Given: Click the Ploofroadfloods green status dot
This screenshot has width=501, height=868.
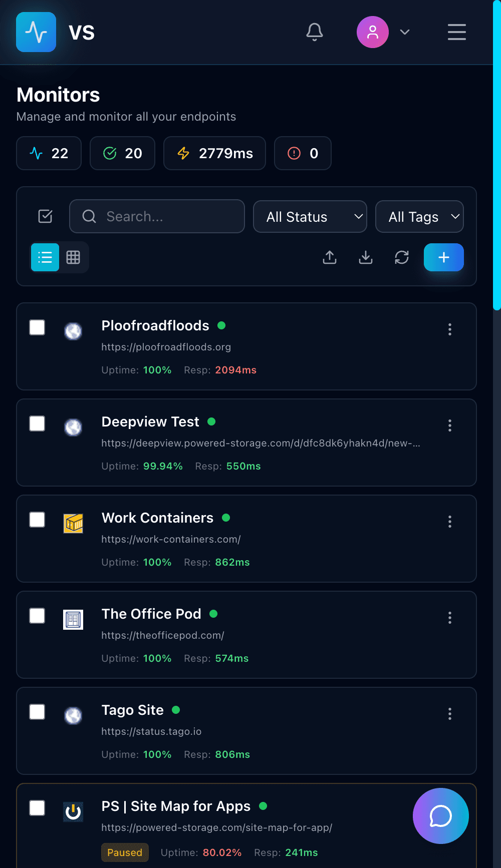Looking at the screenshot, I should [x=221, y=325].
